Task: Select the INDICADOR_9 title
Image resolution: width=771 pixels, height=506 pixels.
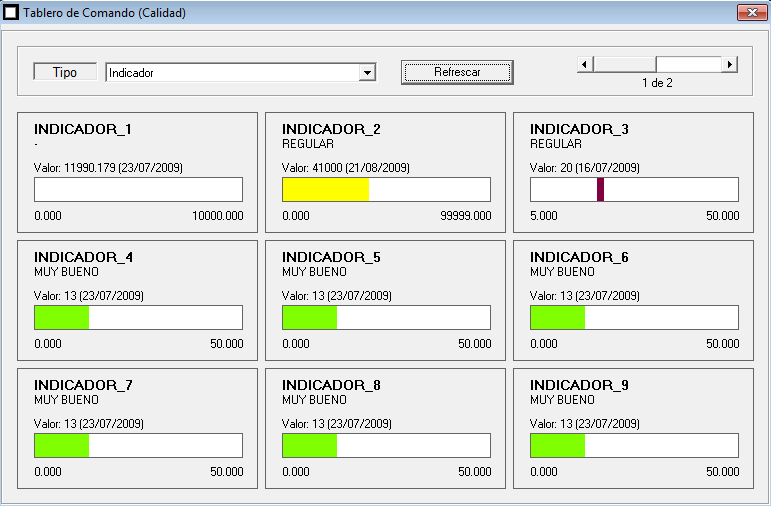Action: pyautogui.click(x=579, y=385)
